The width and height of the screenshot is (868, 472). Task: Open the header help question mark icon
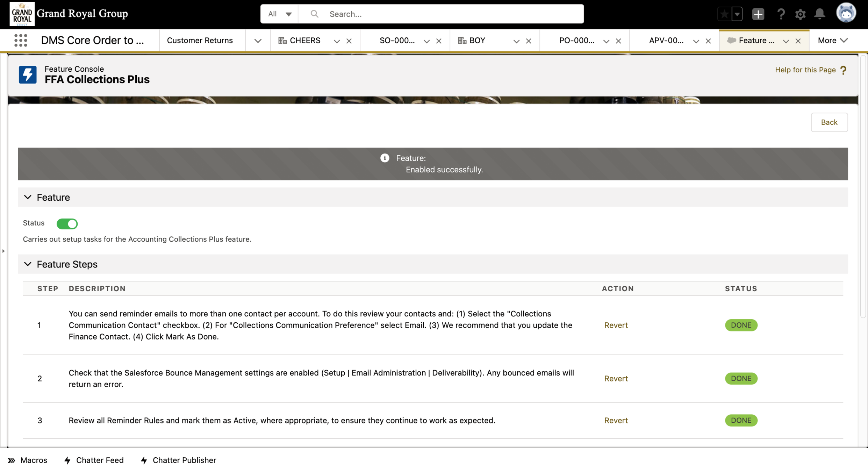click(781, 14)
